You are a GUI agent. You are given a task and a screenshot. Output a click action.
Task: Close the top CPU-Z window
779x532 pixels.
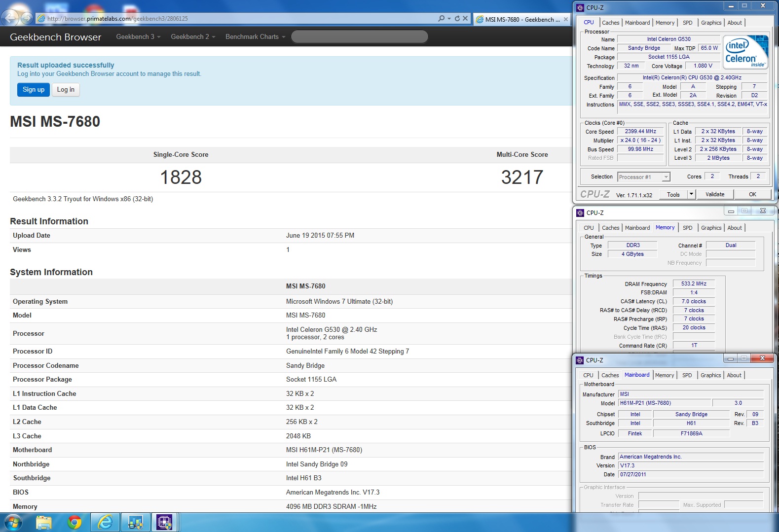[x=763, y=6]
